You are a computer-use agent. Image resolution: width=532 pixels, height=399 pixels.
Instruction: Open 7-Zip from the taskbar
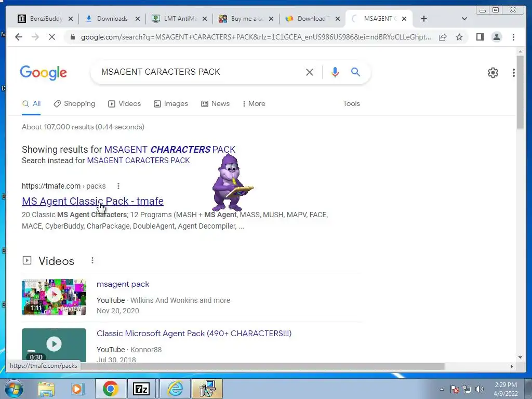coord(141,389)
